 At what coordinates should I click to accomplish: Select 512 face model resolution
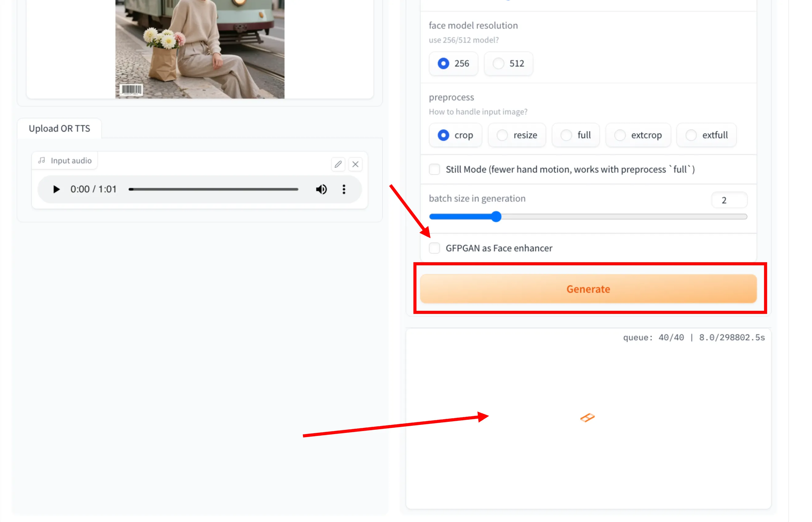(x=498, y=64)
